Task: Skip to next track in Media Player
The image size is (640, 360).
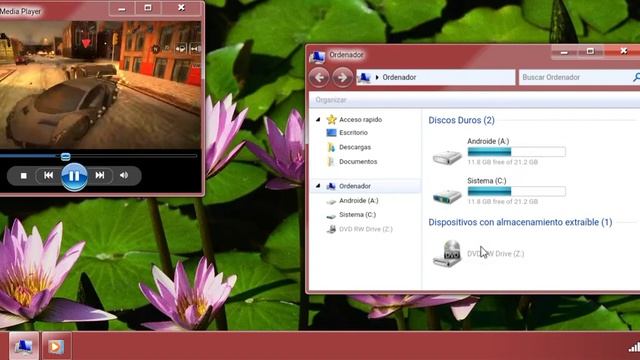Action: coord(100,176)
